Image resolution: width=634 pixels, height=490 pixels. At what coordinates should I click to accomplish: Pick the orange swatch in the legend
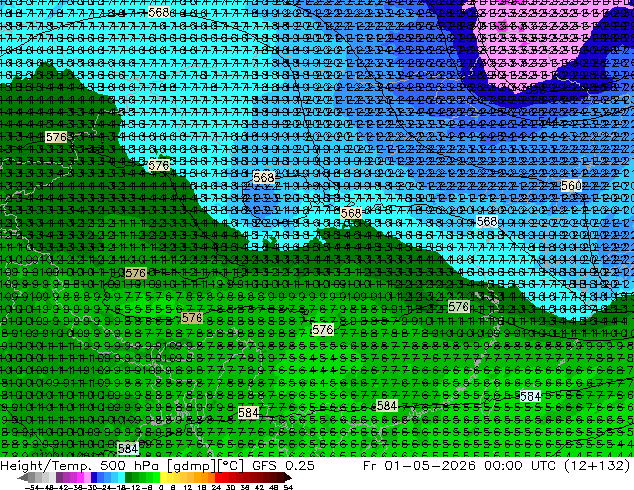204,477
